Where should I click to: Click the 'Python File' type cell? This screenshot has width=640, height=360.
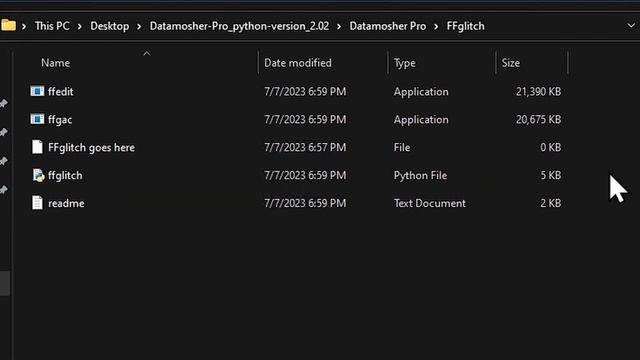[x=420, y=176]
